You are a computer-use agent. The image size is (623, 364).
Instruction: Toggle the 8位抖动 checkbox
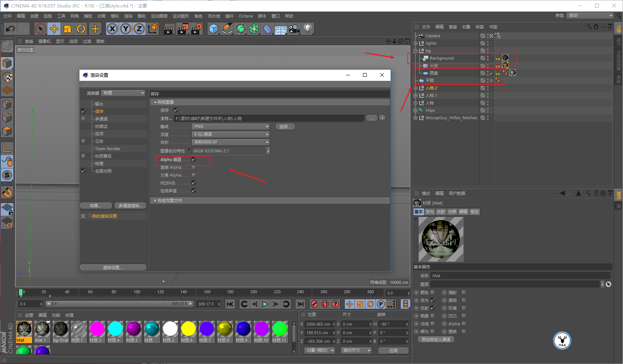point(194,183)
